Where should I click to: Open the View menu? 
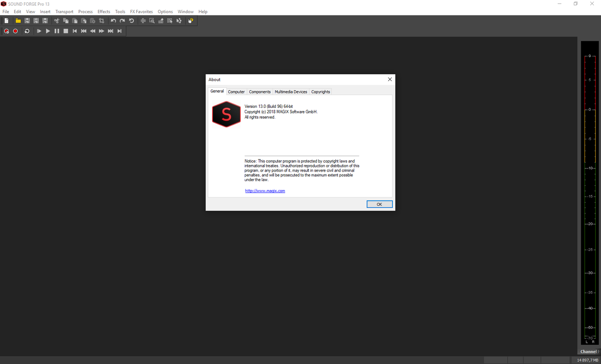pos(31,12)
